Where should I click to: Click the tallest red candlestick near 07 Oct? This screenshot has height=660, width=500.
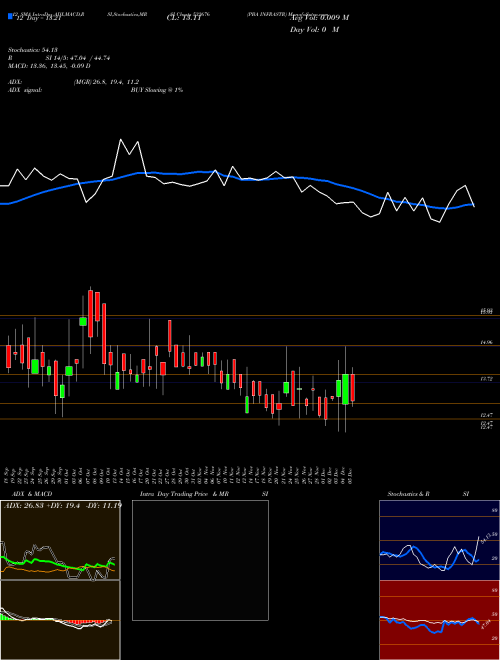[x=90, y=314]
